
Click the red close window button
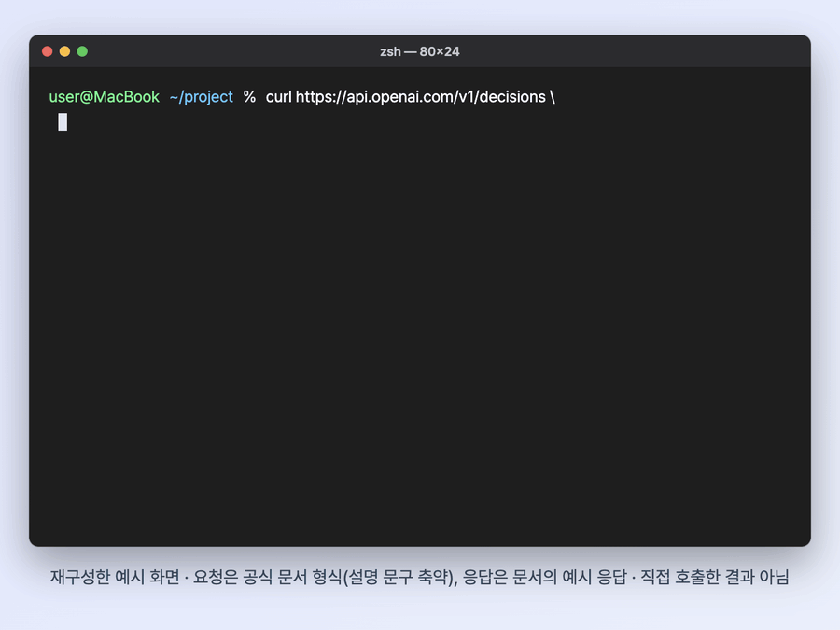48,51
